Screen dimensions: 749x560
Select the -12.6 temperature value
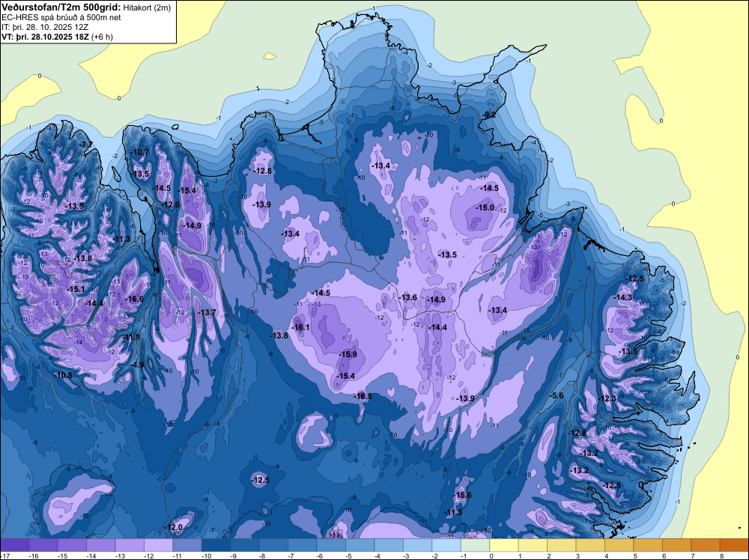pyautogui.click(x=171, y=205)
